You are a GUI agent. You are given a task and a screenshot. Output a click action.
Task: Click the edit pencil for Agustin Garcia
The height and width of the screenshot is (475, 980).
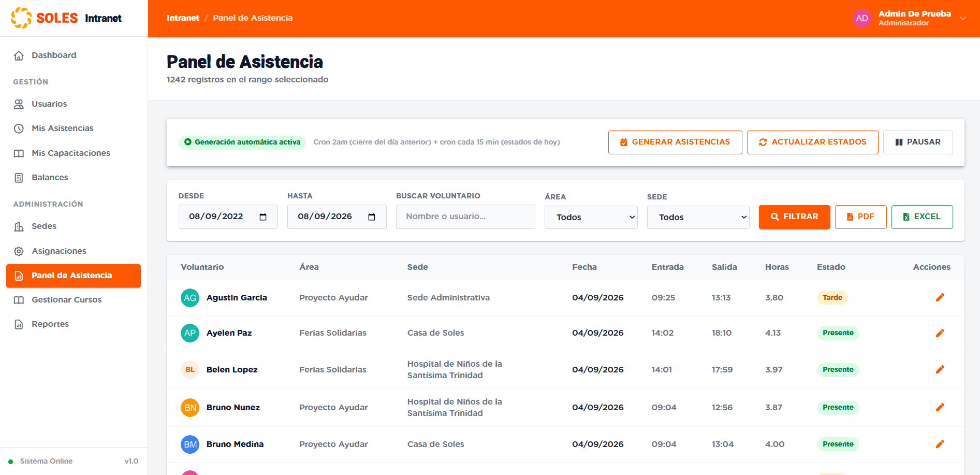(x=940, y=297)
